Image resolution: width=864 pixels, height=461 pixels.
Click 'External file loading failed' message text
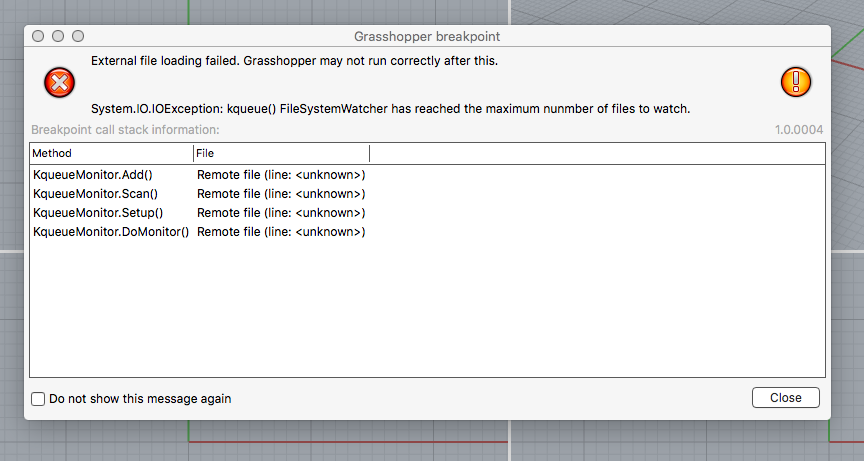coord(294,61)
